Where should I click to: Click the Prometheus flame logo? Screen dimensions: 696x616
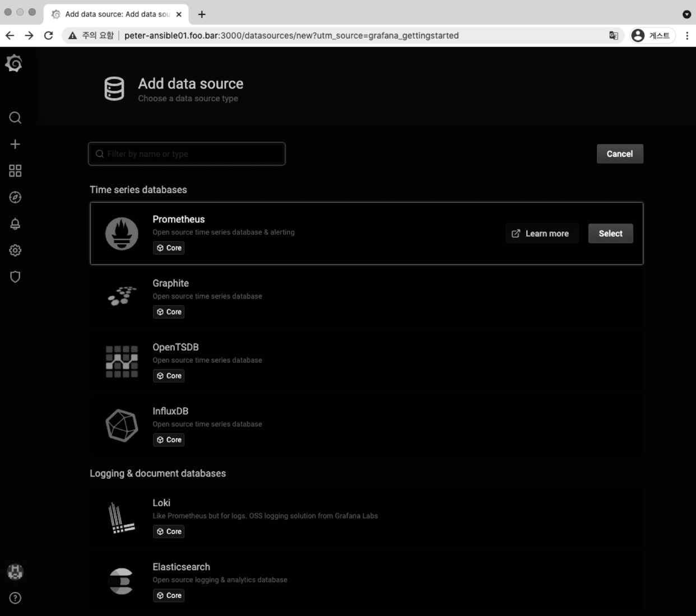coord(122,234)
